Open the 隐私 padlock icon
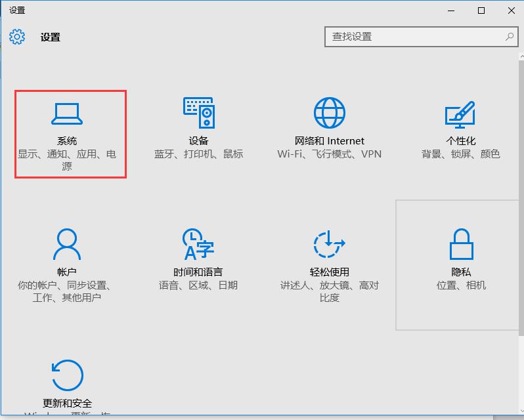Image resolution: width=524 pixels, height=420 pixels. pyautogui.click(x=461, y=244)
